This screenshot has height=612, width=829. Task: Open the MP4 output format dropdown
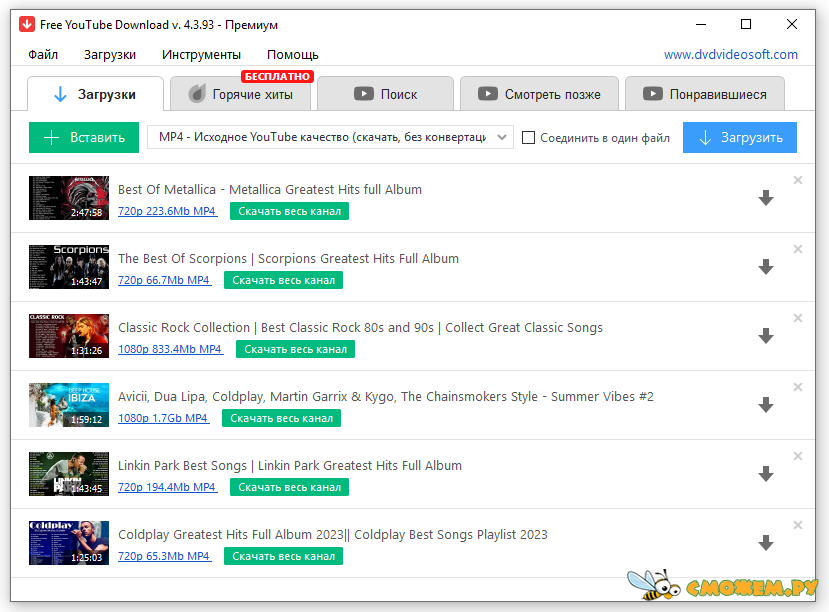(330, 137)
